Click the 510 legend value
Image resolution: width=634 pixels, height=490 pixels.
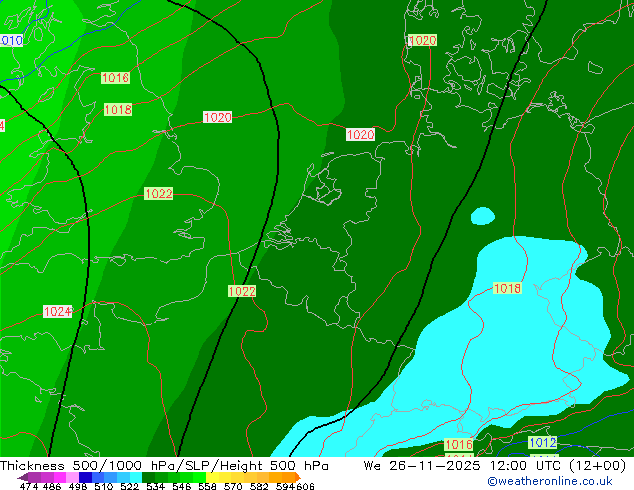click(x=104, y=486)
